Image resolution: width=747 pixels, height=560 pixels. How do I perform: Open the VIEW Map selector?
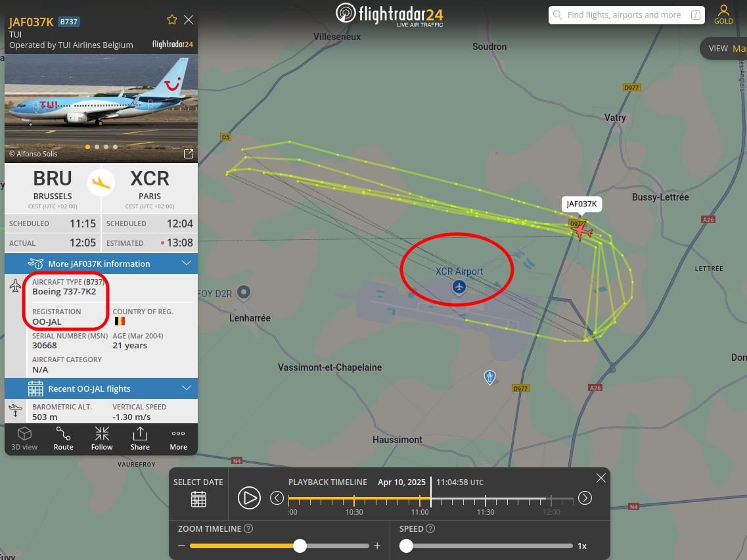tap(724, 49)
